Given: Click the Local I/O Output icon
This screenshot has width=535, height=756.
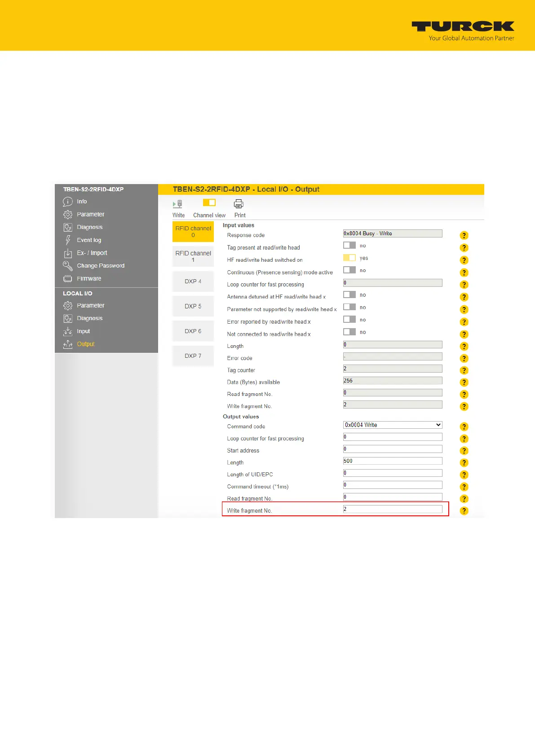Looking at the screenshot, I should [67, 344].
